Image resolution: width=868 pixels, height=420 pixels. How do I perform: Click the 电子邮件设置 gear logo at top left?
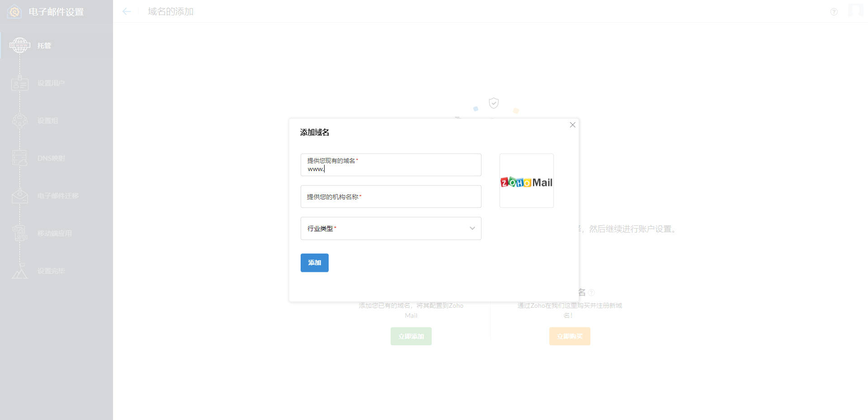(x=14, y=12)
